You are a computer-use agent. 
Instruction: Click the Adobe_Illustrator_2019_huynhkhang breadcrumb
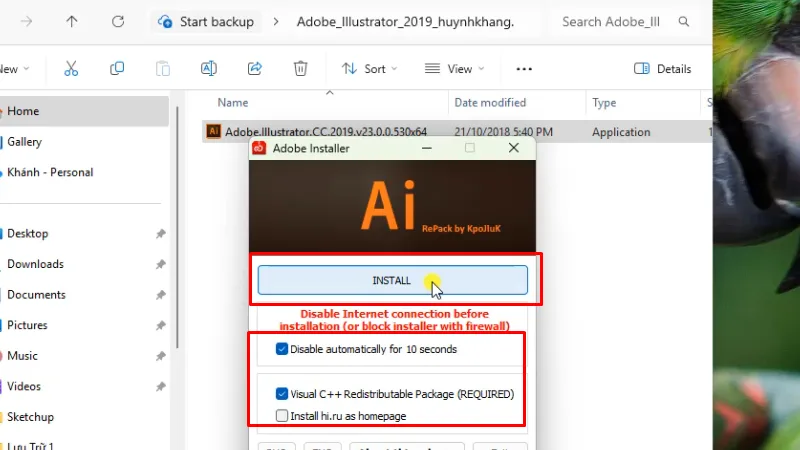405,21
